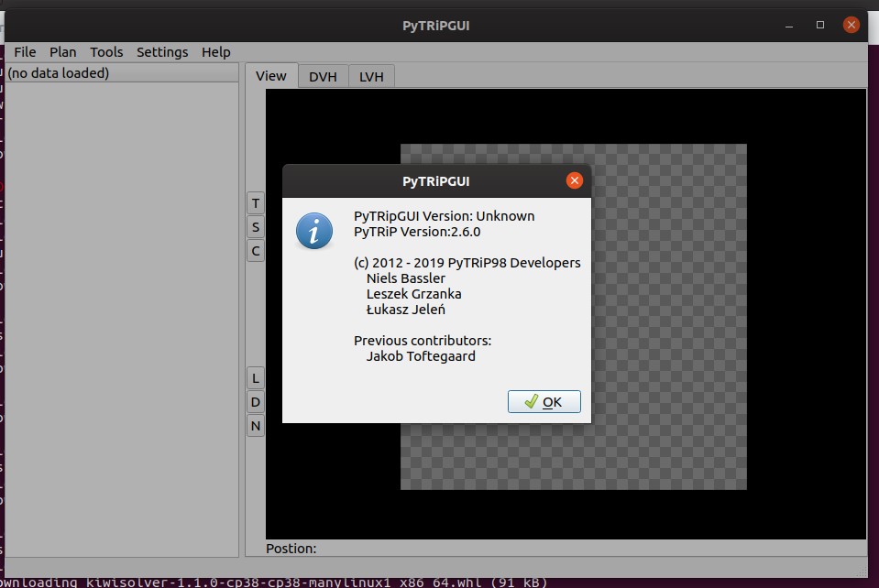The height and width of the screenshot is (588, 879).
Task: Click the kiwisolver download line at bottom
Action: tap(273, 581)
